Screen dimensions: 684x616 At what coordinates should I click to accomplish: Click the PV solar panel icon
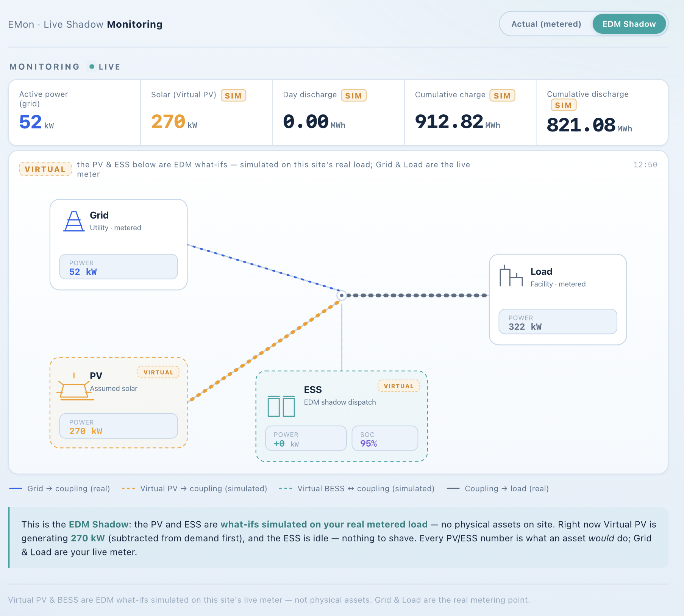[75, 386]
